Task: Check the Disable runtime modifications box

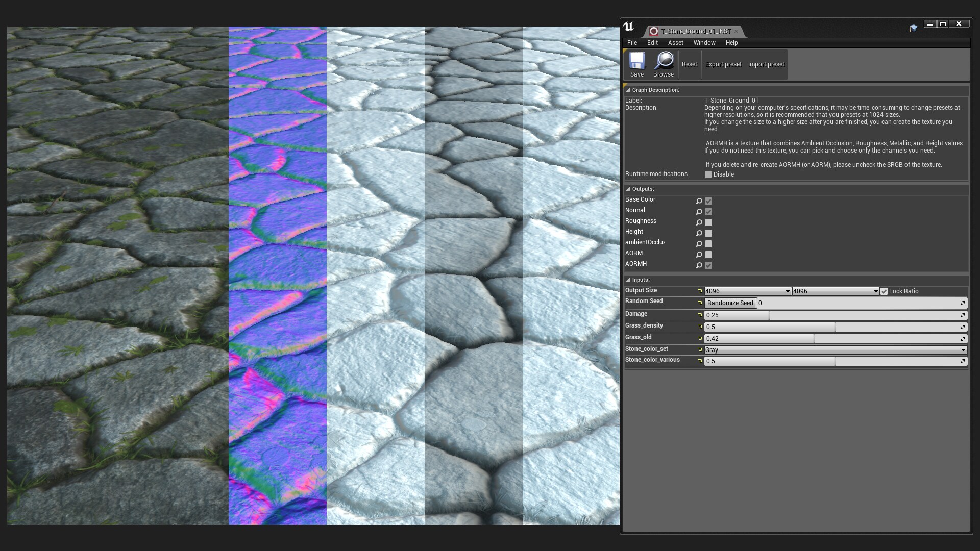Action: (x=708, y=174)
